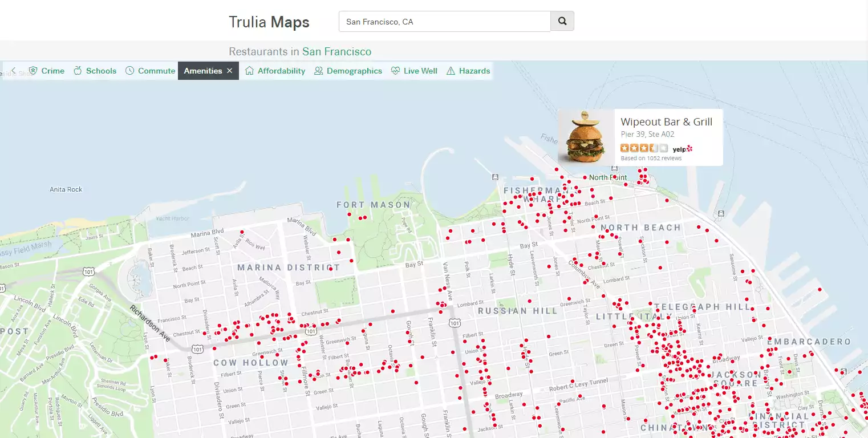
Task: Enable the Crime data layer
Action: click(x=52, y=71)
